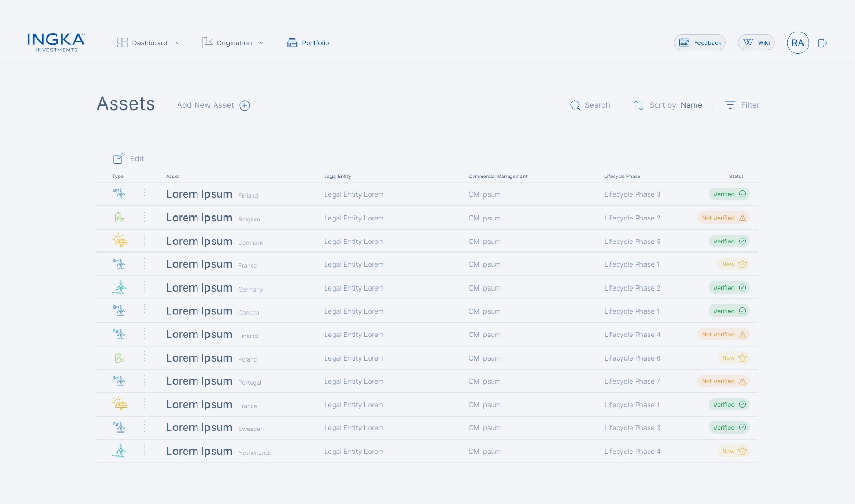
Task: Click the logout icon
Action: coord(823,43)
